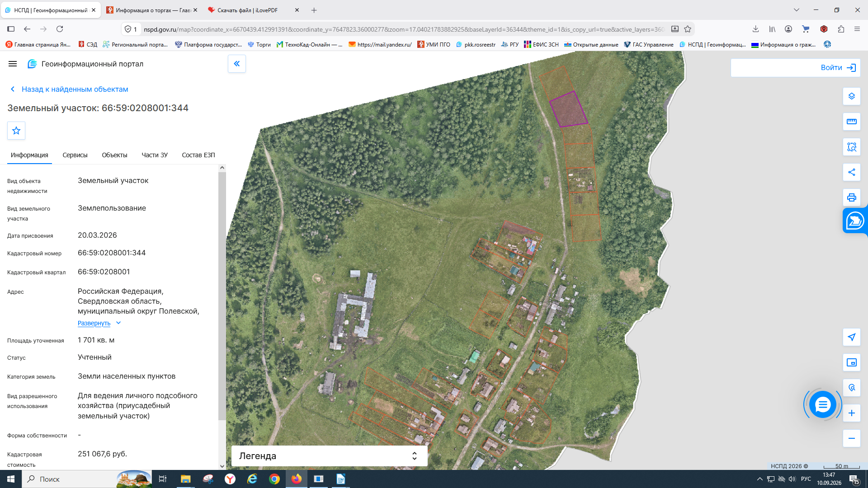Bookmark this page with star in address bar

click(x=688, y=29)
